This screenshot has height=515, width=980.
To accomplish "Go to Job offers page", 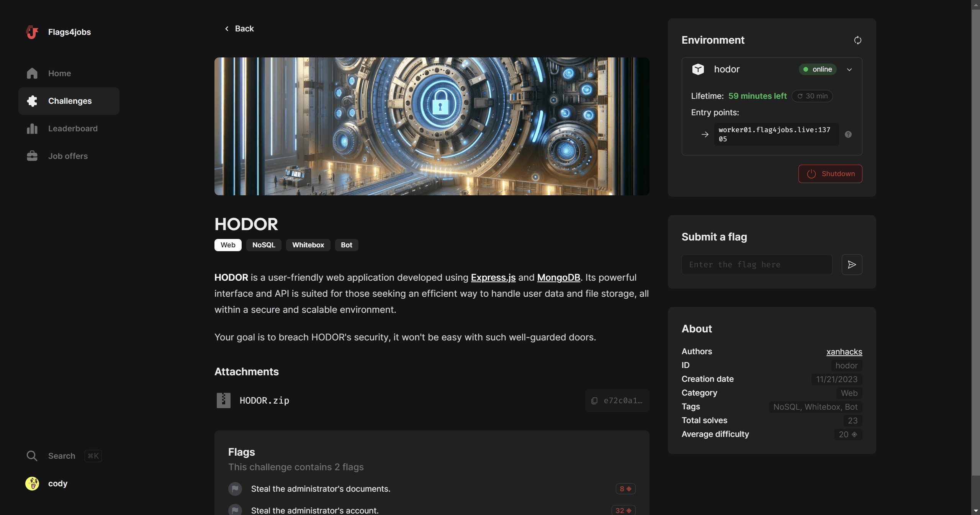I will coord(68,156).
